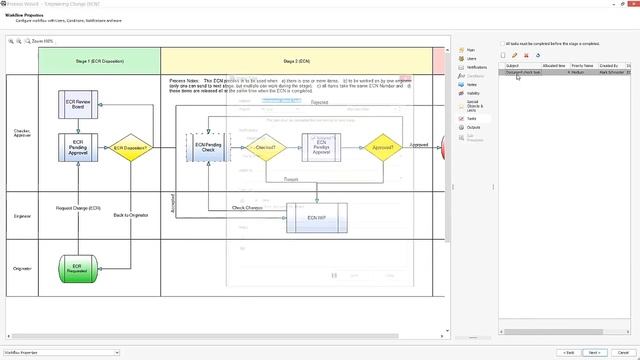Select the ECN Pending Approval node
Image resolution: width=640 pixels, height=360 pixels.
(x=321, y=147)
